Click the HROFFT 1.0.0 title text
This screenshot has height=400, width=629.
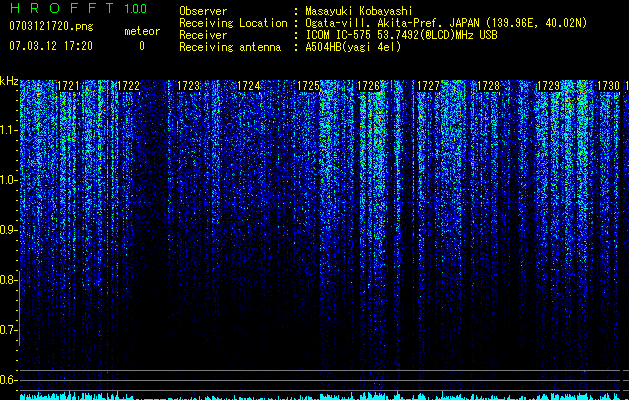click(78, 8)
